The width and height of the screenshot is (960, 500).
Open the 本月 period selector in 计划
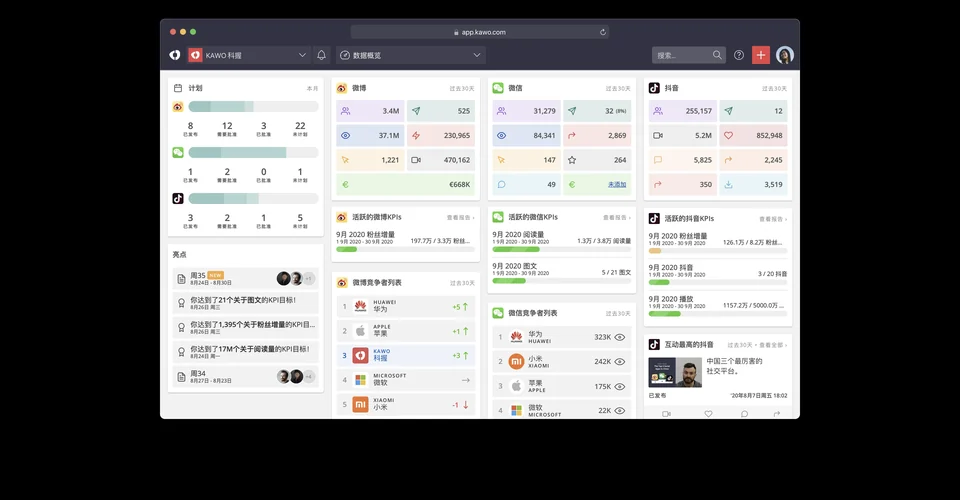click(312, 89)
